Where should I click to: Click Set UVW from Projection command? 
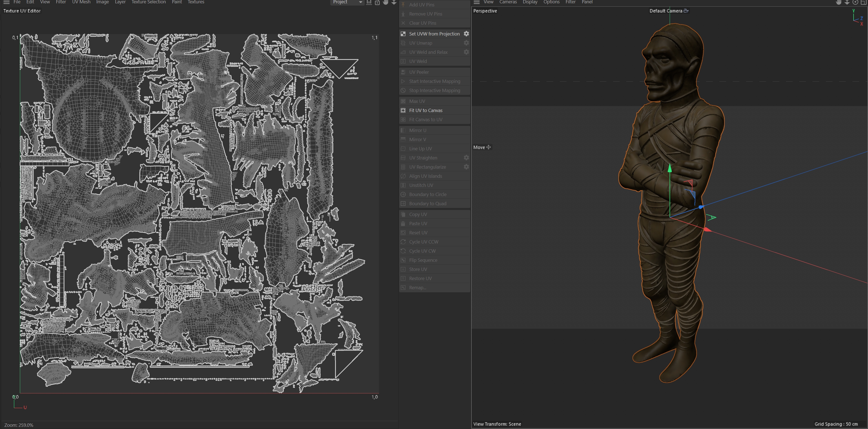click(434, 34)
